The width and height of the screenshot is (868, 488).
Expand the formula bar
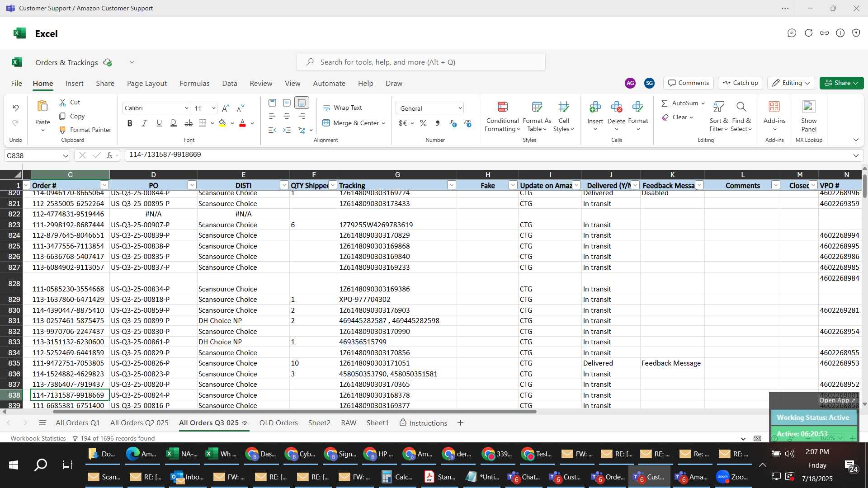pyautogui.click(x=856, y=155)
